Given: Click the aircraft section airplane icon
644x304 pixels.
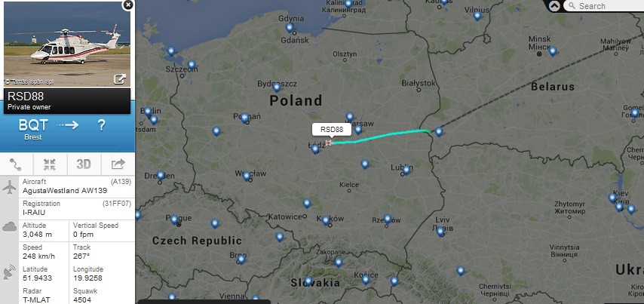Looking at the screenshot, I should click(x=9, y=187).
